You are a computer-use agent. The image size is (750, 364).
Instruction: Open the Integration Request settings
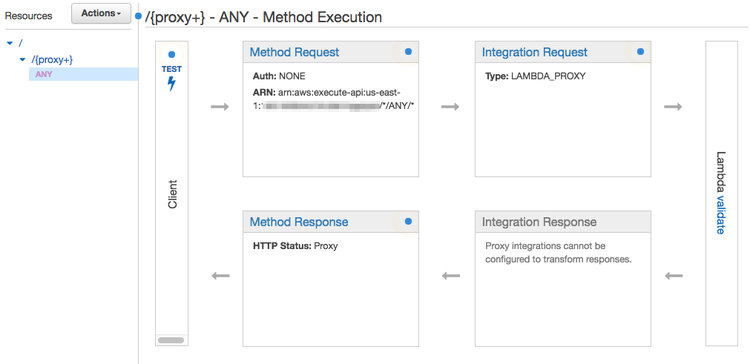534,52
